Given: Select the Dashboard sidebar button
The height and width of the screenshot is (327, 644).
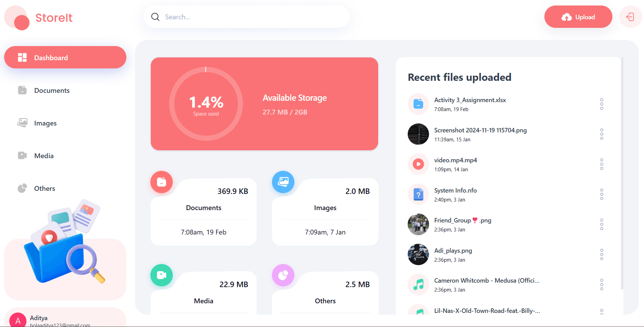Looking at the screenshot, I should pos(65,57).
